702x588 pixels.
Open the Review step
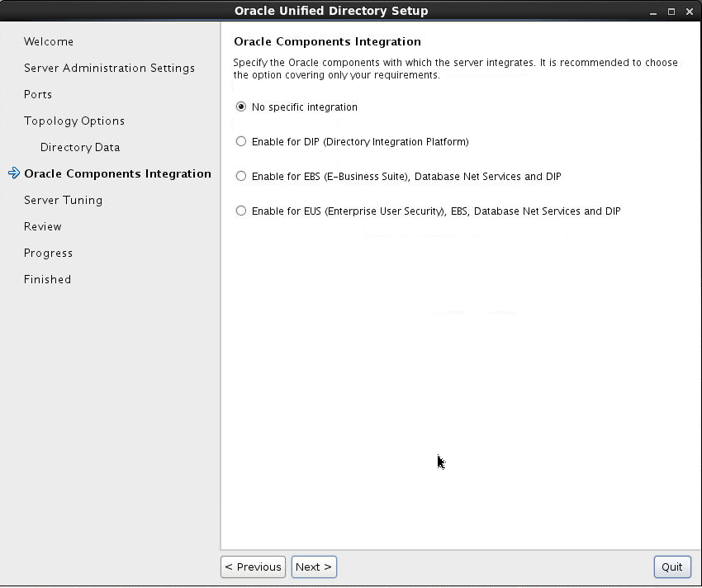point(42,226)
